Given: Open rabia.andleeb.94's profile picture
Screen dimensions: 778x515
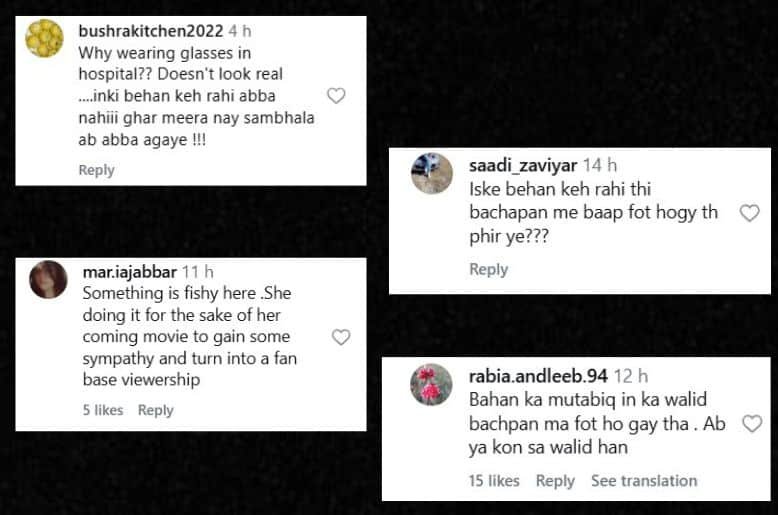Looking at the screenshot, I should click(431, 385).
